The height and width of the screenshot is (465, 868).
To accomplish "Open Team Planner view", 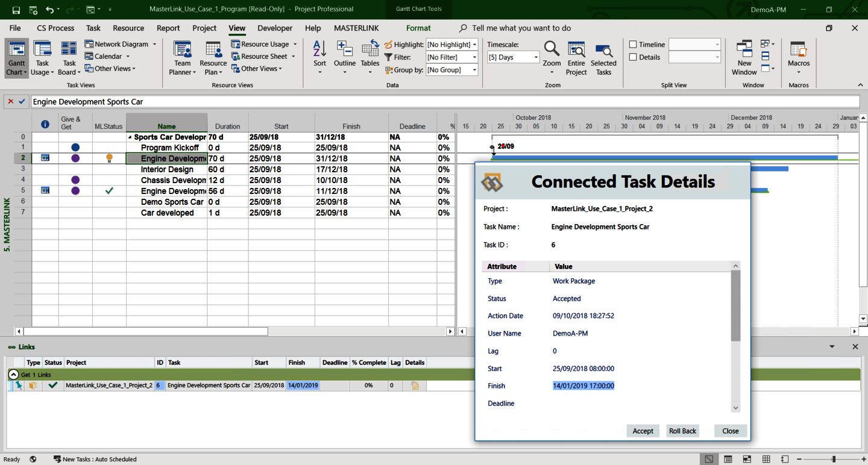I will point(182,58).
